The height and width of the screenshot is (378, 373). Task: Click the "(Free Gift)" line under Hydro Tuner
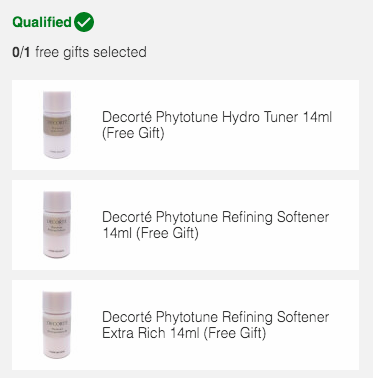coord(133,133)
